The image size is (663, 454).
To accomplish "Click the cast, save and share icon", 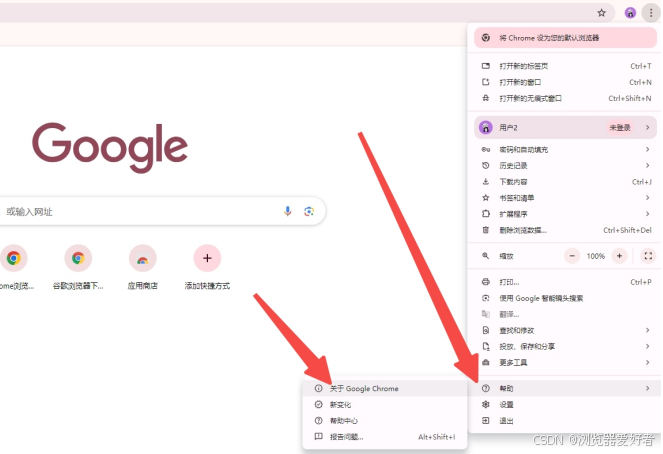I will pos(485,346).
